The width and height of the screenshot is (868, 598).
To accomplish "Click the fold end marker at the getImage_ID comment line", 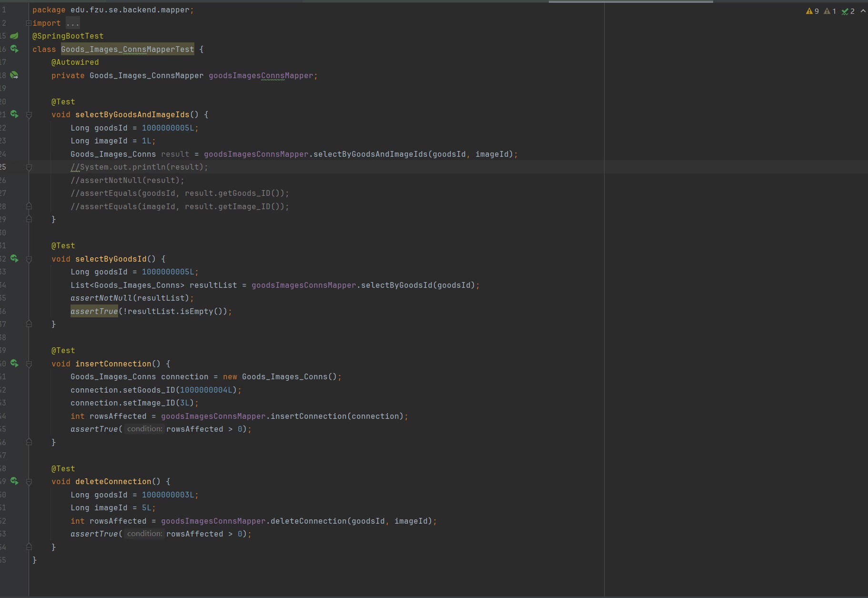I will (x=29, y=206).
